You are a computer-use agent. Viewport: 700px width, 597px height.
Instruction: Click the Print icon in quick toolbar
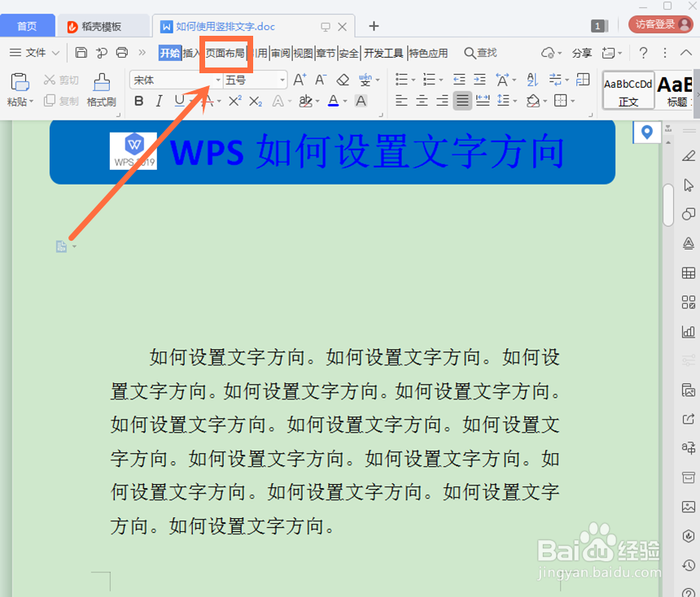click(x=122, y=53)
